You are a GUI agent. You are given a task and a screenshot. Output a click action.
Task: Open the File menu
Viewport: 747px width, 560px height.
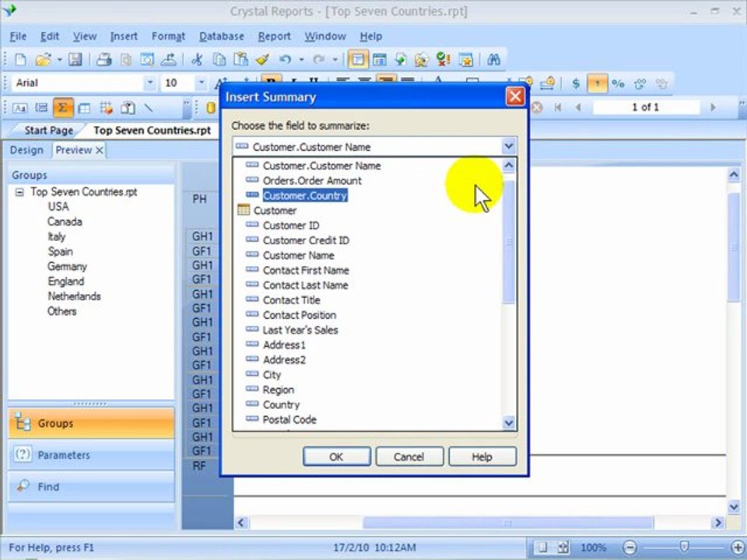(x=18, y=37)
